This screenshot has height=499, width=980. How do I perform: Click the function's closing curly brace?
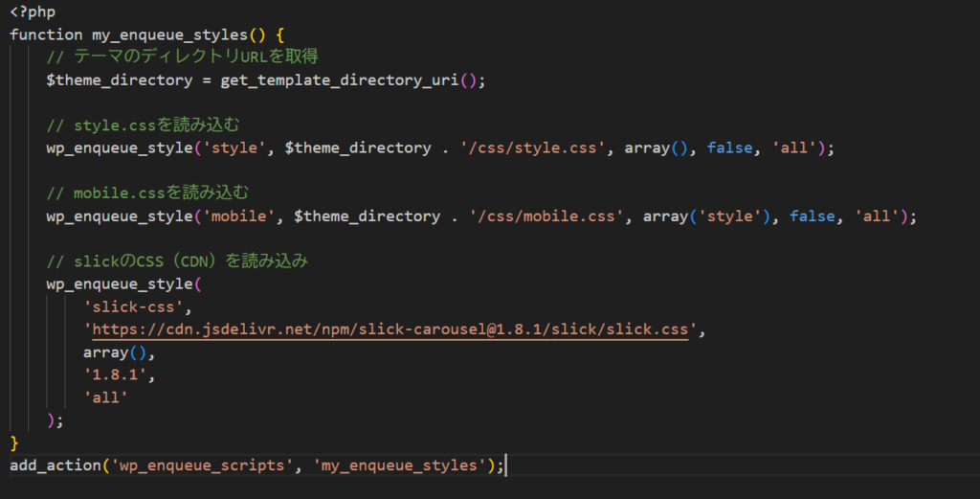click(14, 443)
